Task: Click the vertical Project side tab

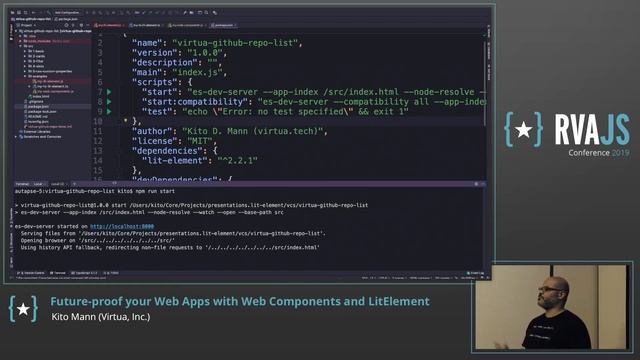Action: [x=11, y=32]
